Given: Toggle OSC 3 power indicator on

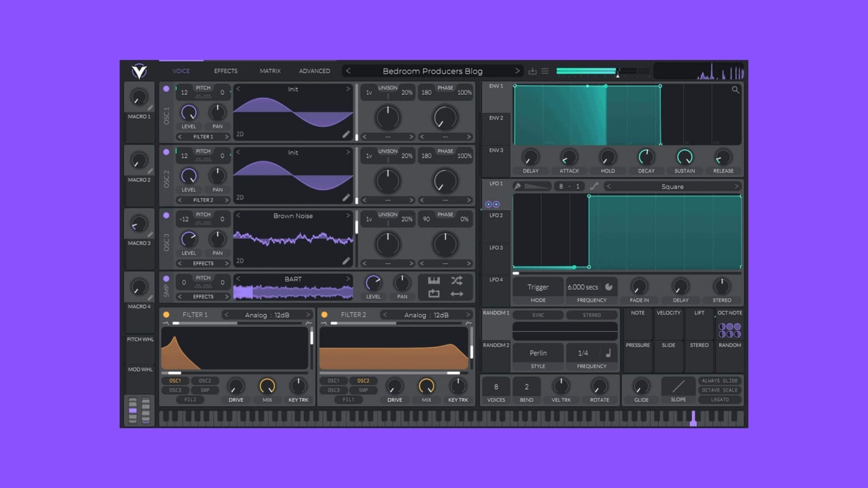Looking at the screenshot, I should pyautogui.click(x=166, y=216).
